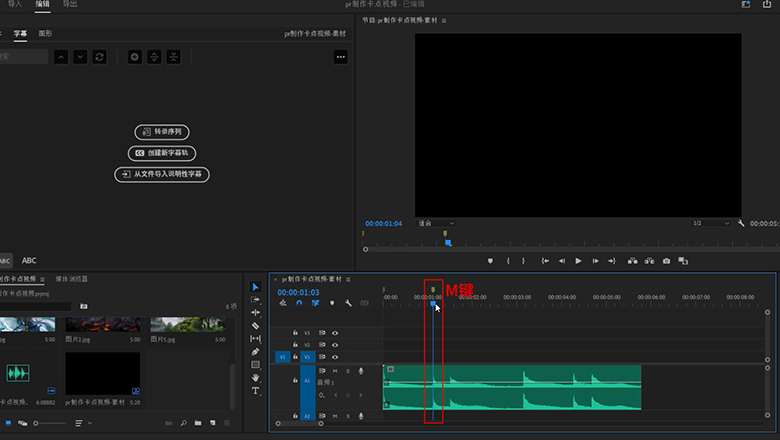Solo audio track A1
Screen dimensions: 780x440
[348, 371]
